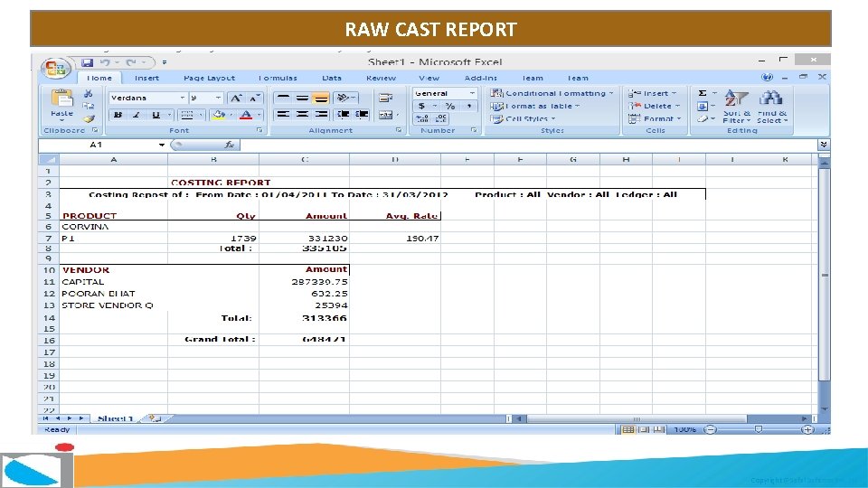This screenshot has height=488, width=868.
Task: Open Format cells dropdown
Action: point(655,119)
